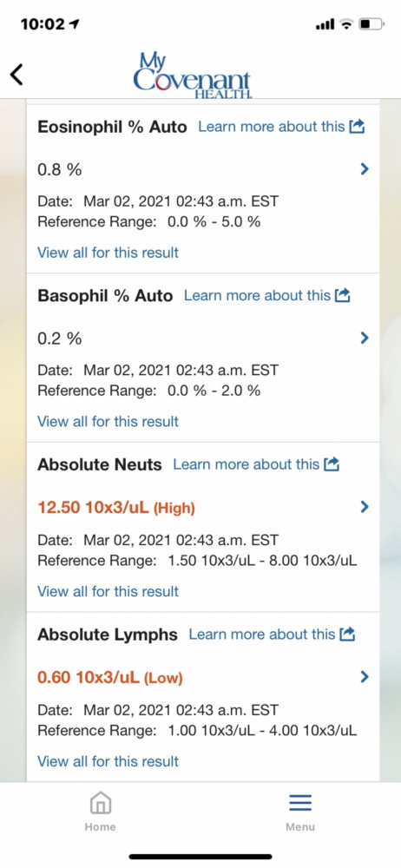Tap share icon beside Basophil % Auto

343,295
